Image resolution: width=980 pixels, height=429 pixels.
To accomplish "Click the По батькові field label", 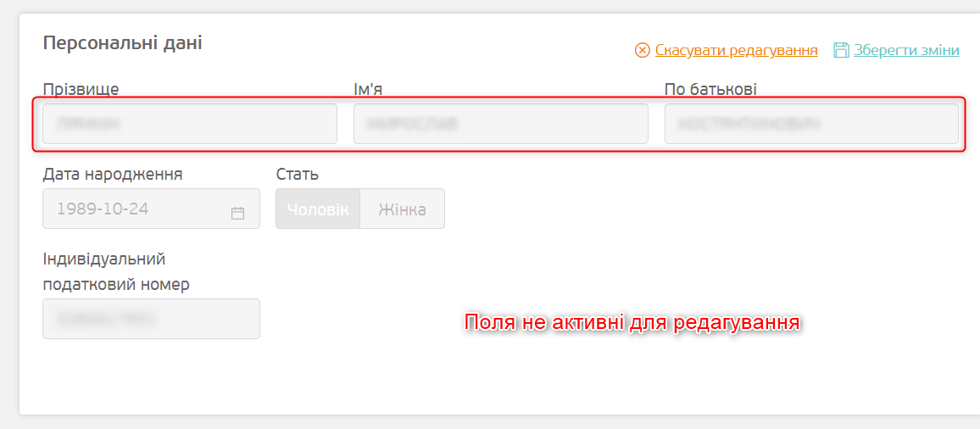I will [710, 89].
